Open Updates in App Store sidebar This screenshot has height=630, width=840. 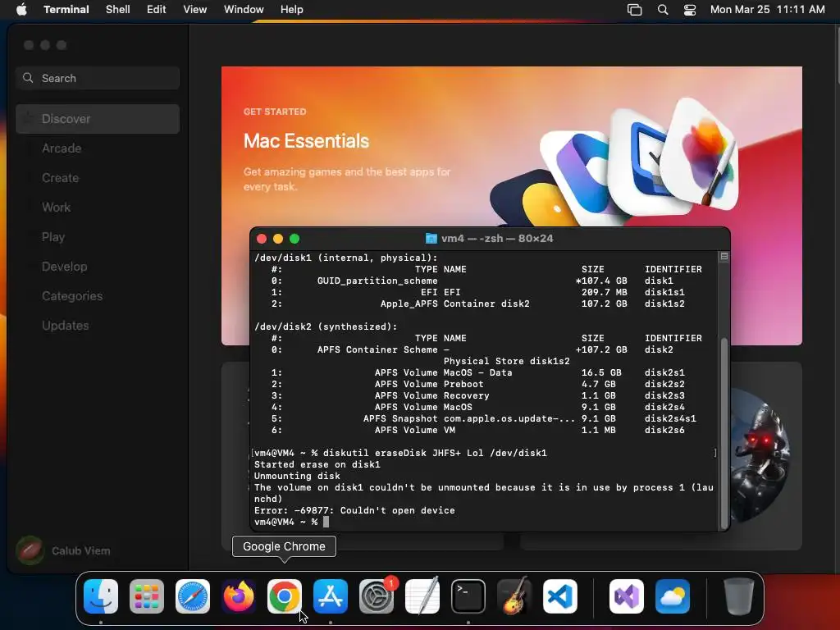[98, 325]
